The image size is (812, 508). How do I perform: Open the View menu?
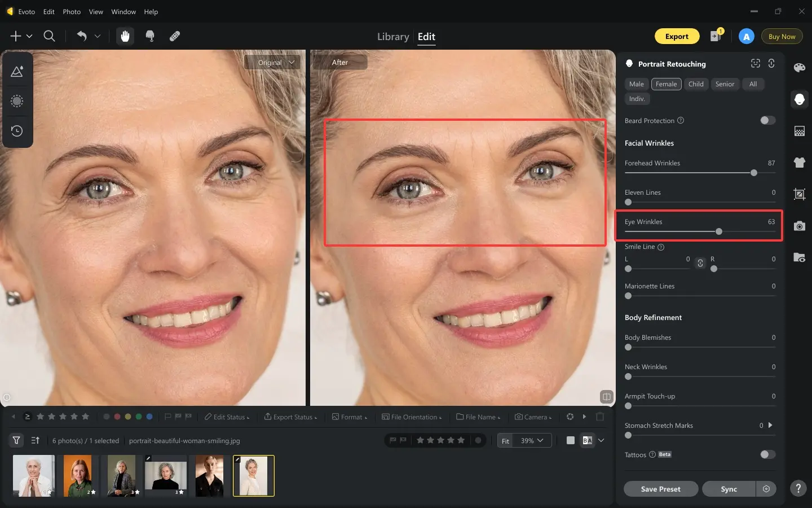(x=96, y=11)
